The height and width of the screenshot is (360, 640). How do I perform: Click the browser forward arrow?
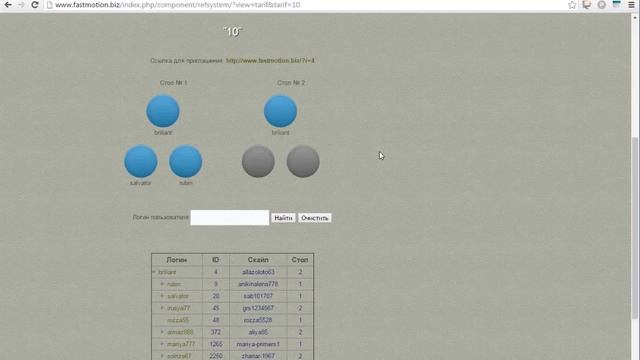[21, 5]
